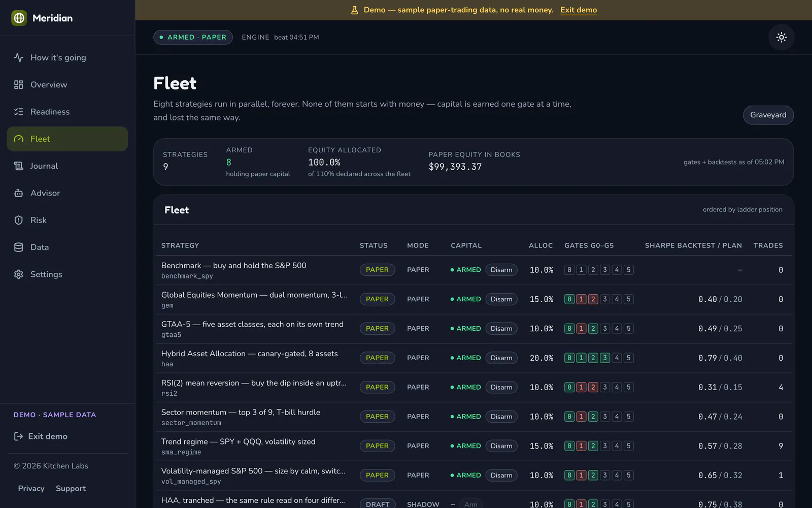Open the Advisor page

[67, 193]
